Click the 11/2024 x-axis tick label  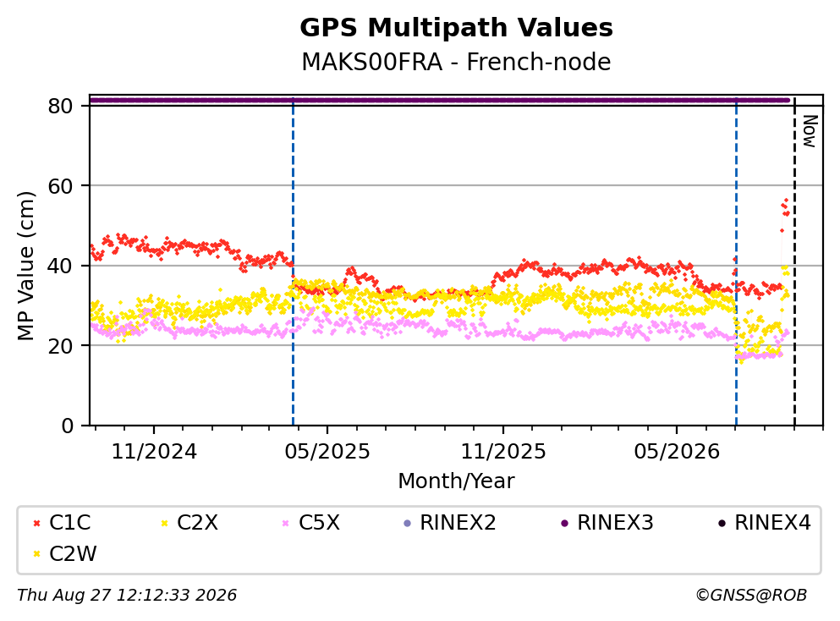point(154,452)
